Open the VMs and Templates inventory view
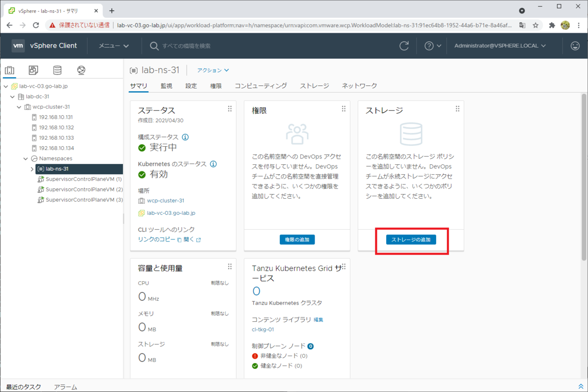588x392 pixels. coord(33,70)
